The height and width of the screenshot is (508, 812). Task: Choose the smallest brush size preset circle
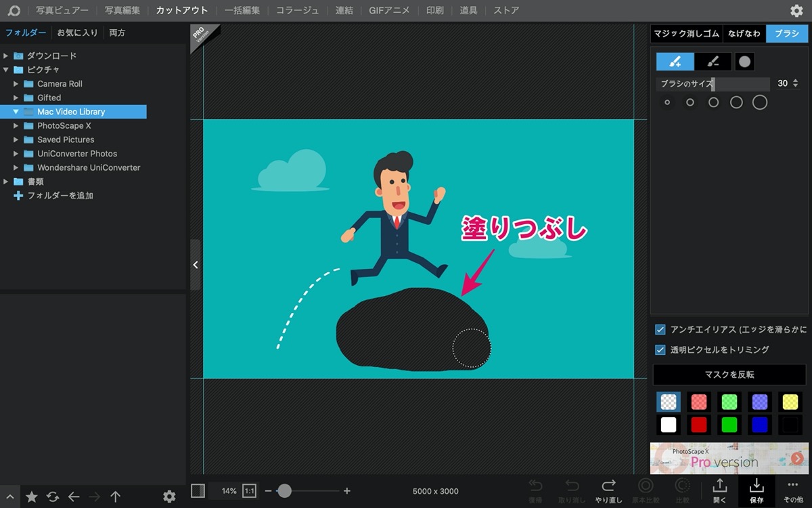tap(667, 102)
